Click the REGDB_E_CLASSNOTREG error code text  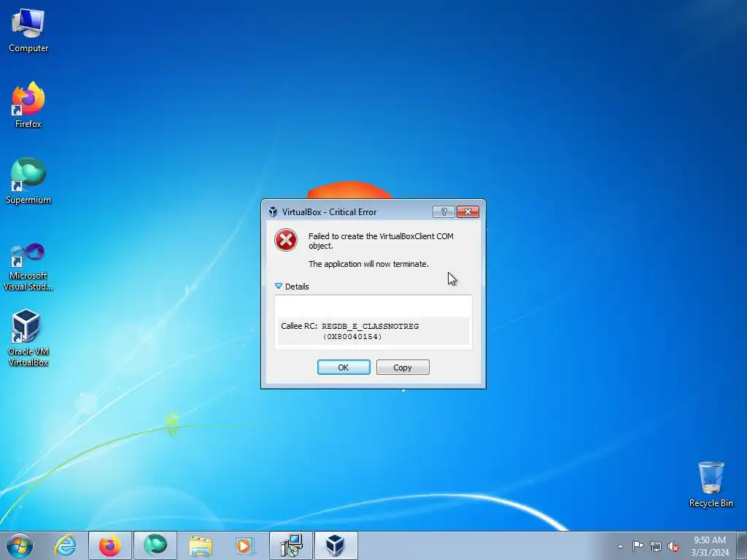[370, 326]
